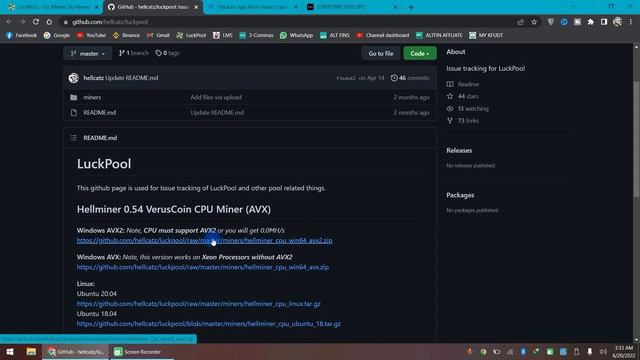
Task: Download hellminer_cpu_ubuntu_18.tar.gz link
Action: pyautogui.click(x=209, y=324)
